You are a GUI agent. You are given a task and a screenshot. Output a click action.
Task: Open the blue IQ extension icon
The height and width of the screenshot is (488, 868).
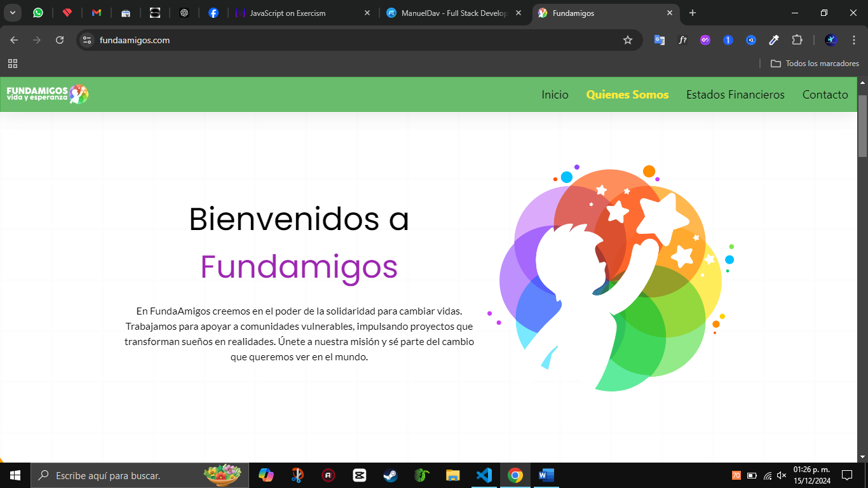(751, 40)
